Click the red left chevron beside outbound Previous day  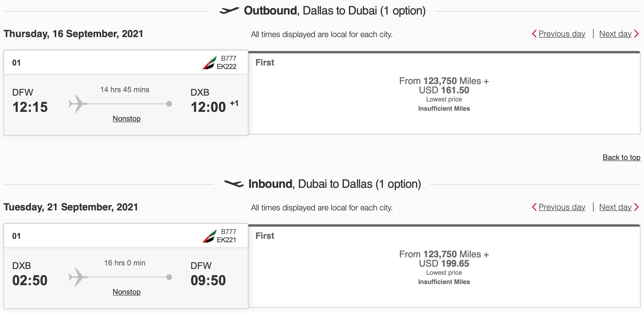coord(534,34)
